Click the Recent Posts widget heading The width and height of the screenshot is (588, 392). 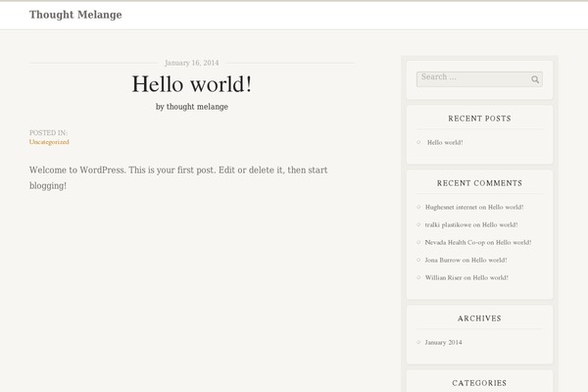coord(479,119)
